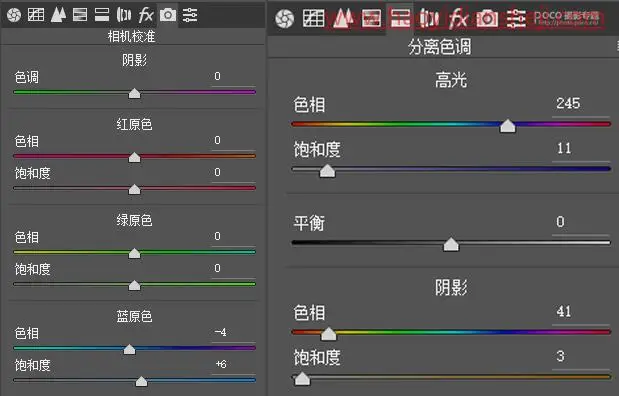Click the split-toning 阴影 饱和度 slider handle at 3
619x396 pixels.
[x=302, y=378]
